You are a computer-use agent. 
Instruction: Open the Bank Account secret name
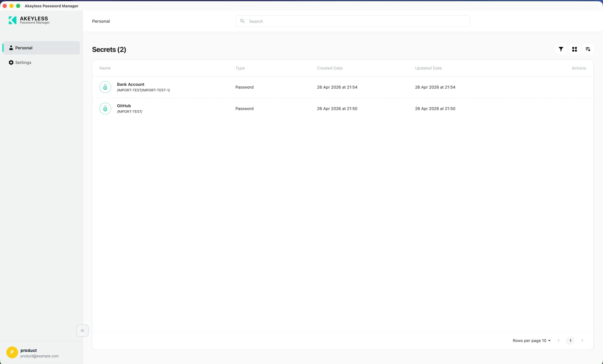point(131,84)
